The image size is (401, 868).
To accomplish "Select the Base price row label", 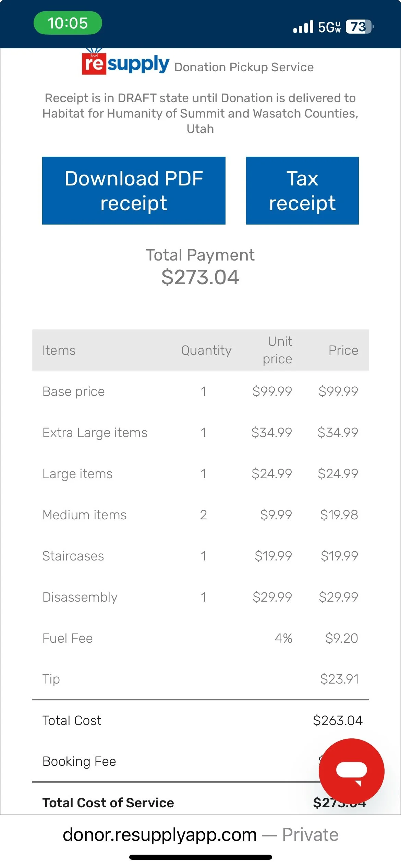I will coord(74,391).
